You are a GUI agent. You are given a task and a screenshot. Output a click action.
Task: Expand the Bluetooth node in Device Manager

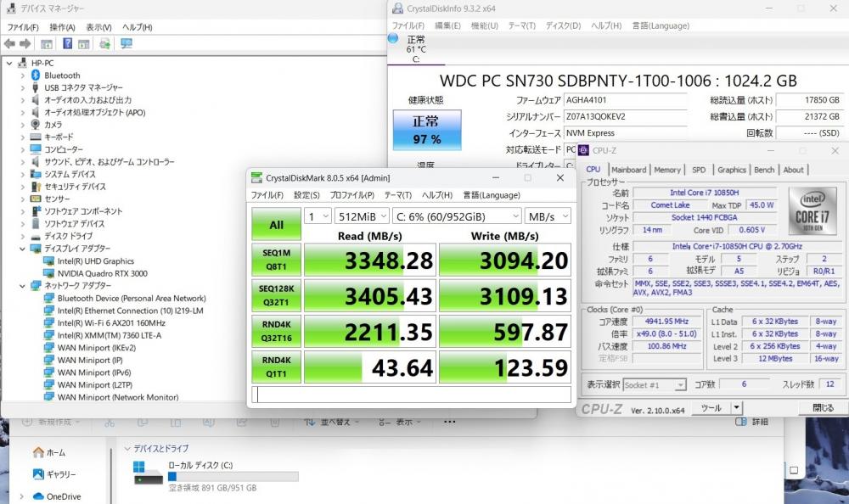(x=22, y=76)
